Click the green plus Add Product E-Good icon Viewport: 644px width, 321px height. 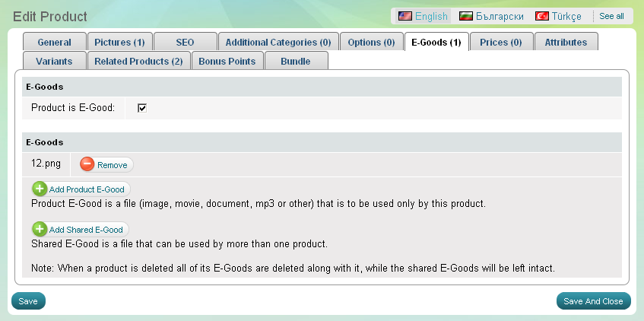point(40,189)
